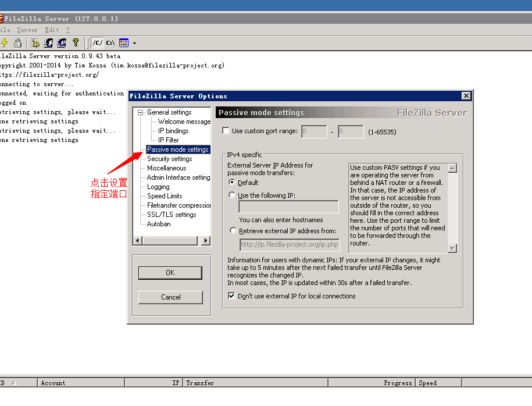
Task: Sort connections by IP column header
Action: (x=153, y=383)
